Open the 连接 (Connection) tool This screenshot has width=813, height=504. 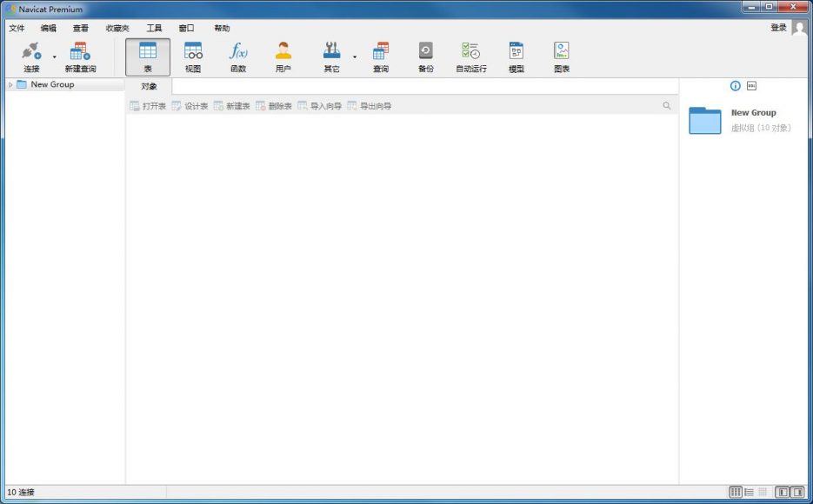tap(31, 57)
